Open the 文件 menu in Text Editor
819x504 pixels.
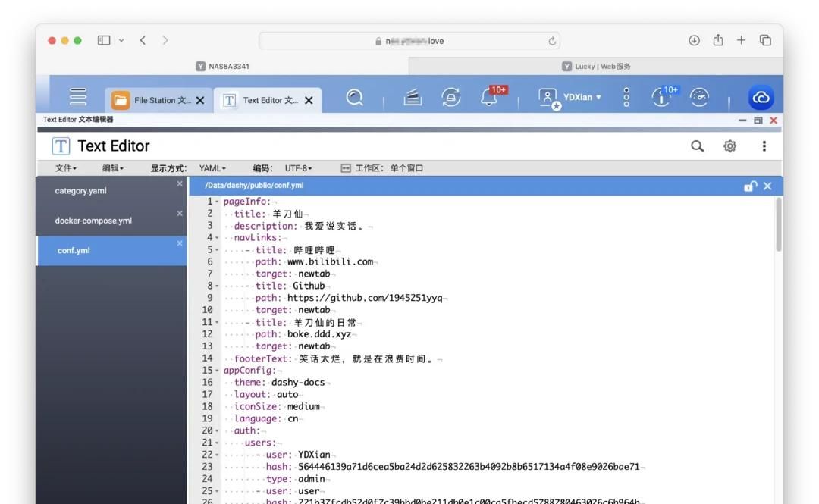coord(65,167)
